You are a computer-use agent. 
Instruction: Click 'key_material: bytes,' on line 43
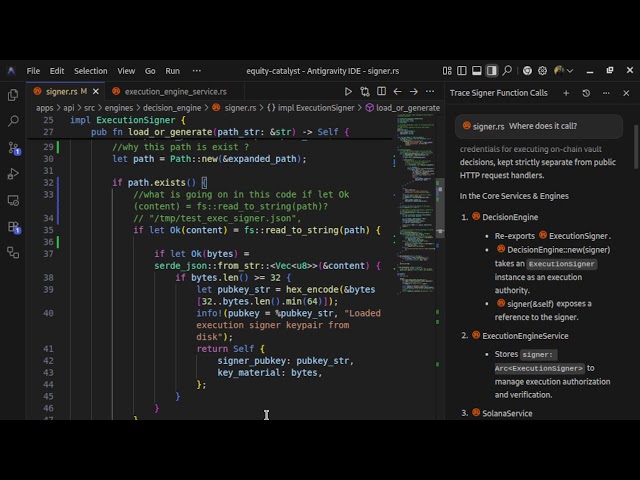coord(270,372)
